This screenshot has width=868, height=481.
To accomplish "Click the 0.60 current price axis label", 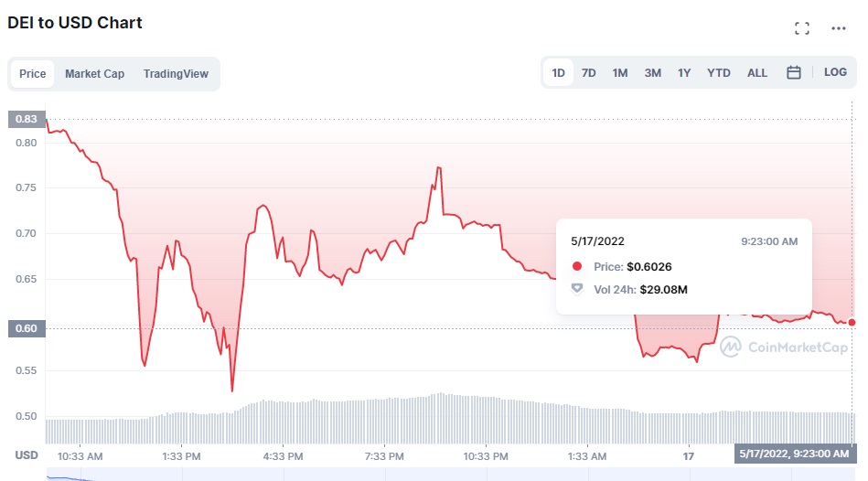I will tap(26, 328).
